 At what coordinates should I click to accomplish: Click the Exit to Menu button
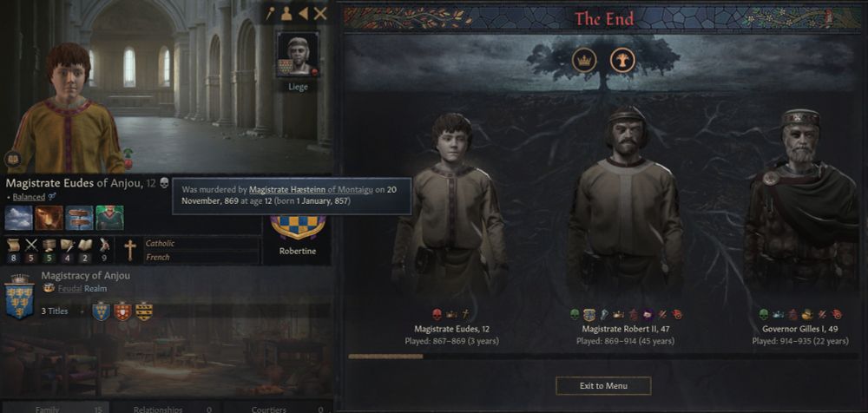[x=603, y=386]
